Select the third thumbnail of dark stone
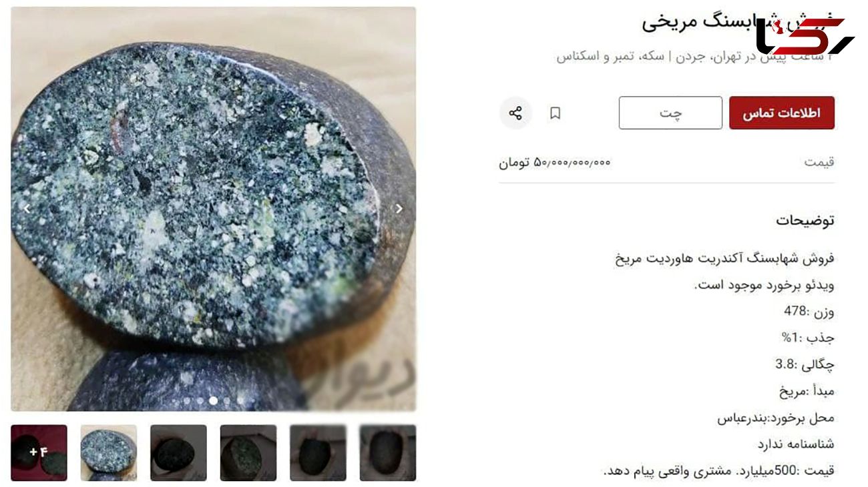This screenshot has height=487, width=868. tap(178, 453)
